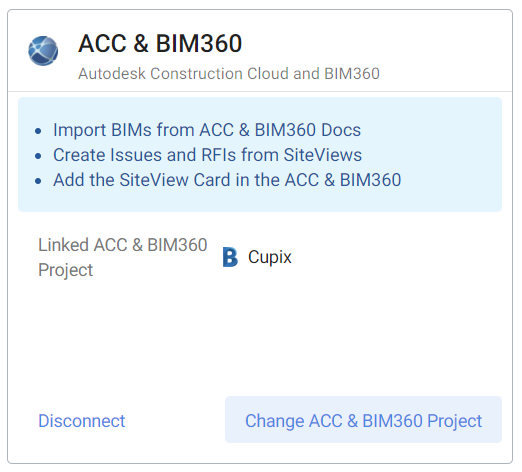Select the linked project name Cupix

click(x=270, y=257)
